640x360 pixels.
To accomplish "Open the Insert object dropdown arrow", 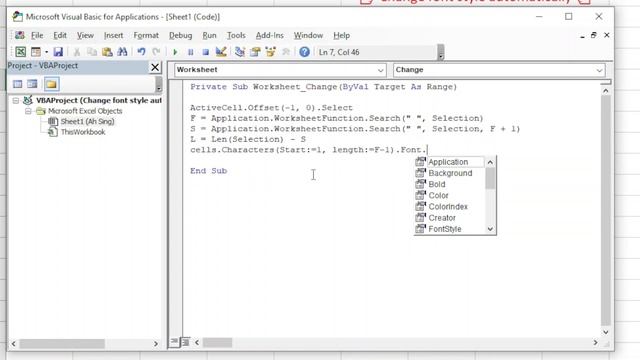I will (47, 52).
